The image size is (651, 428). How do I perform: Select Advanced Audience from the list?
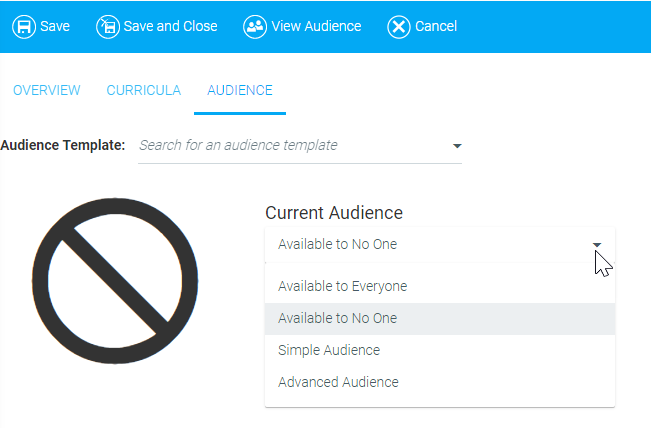pyautogui.click(x=338, y=382)
